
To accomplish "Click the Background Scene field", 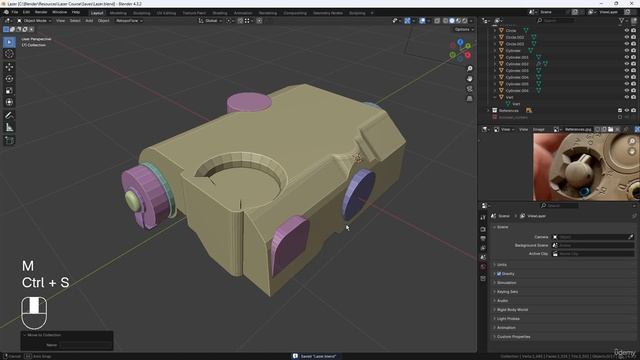I will point(593,245).
